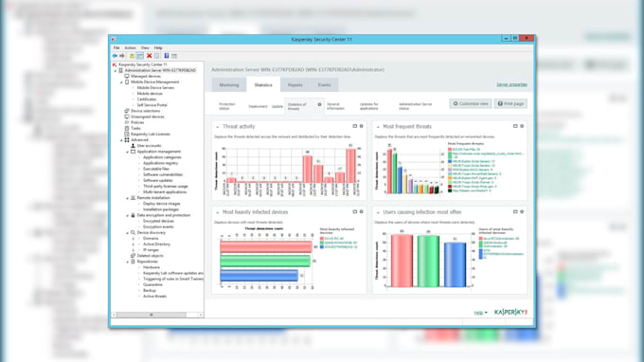
Task: Select Quarantine under Repositories
Action: pyautogui.click(x=152, y=284)
